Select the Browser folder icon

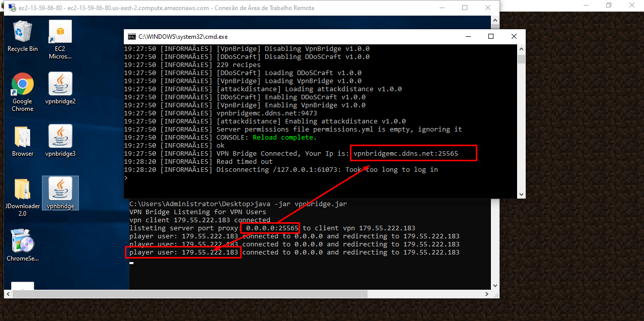click(x=23, y=142)
